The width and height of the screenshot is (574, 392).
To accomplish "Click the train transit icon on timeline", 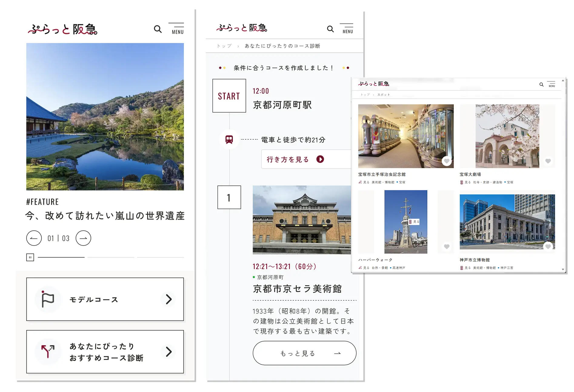I will click(x=229, y=139).
